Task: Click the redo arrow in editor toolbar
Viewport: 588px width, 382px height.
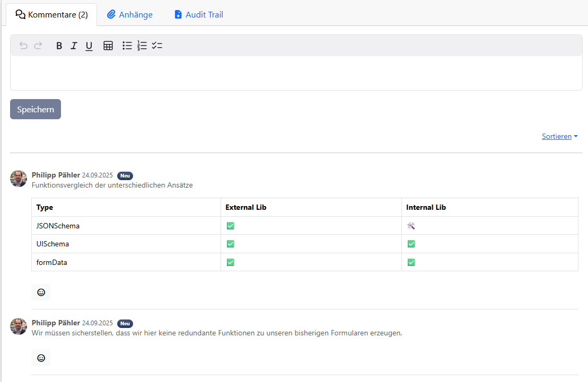Action: (38, 46)
